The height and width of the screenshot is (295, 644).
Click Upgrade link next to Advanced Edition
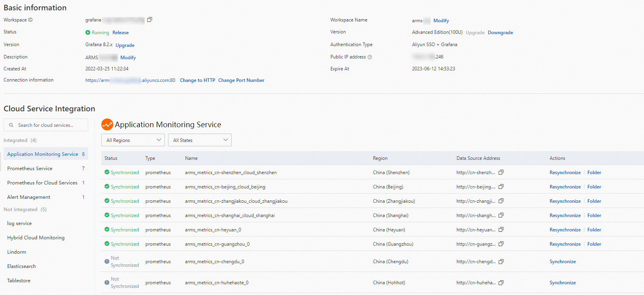[475, 33]
